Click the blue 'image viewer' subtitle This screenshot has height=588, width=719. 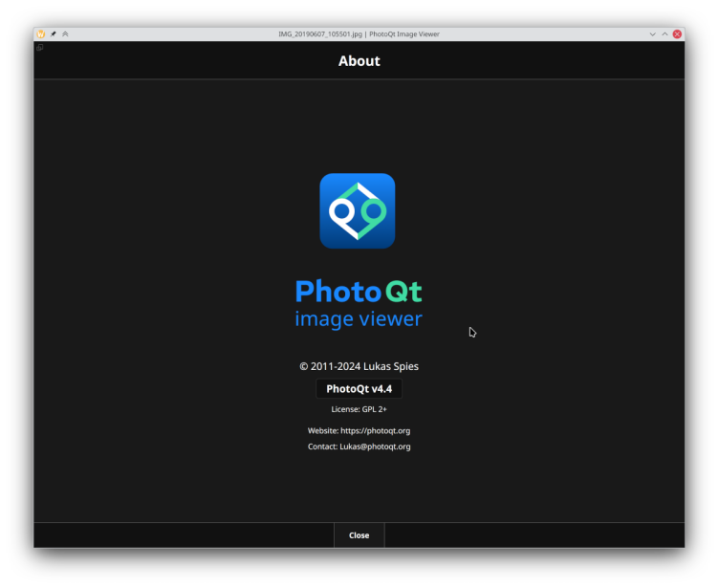tap(359, 319)
